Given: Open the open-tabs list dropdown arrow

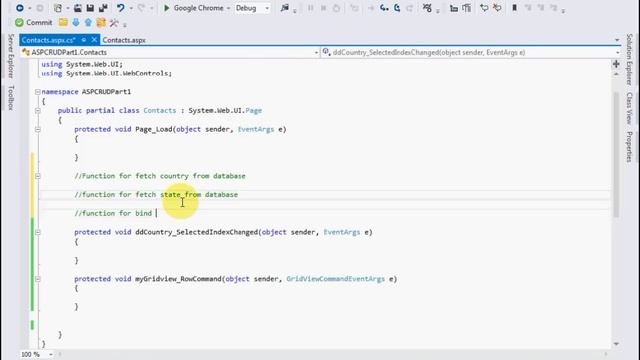Looking at the screenshot, I should coord(617,40).
